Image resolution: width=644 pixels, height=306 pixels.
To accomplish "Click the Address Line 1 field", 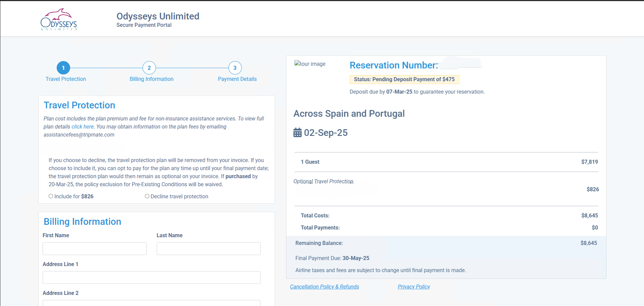I will point(151,277).
